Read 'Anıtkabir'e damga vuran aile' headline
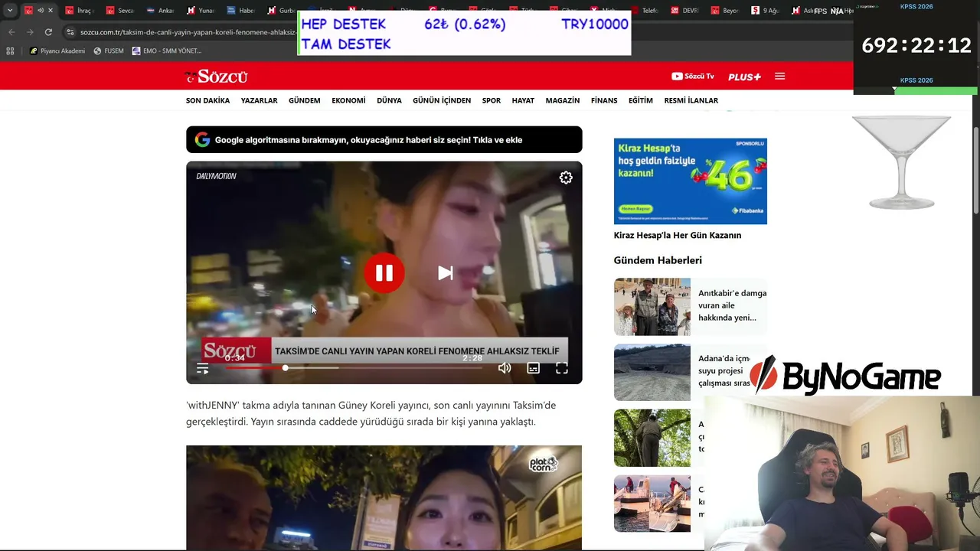Screen dimensions: 980x551 (x=732, y=305)
